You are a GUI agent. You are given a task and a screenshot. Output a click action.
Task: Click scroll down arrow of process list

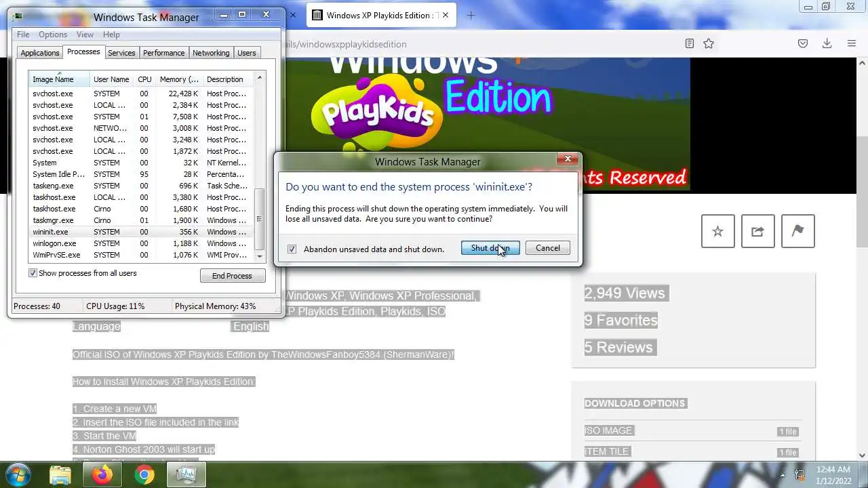coord(259,256)
